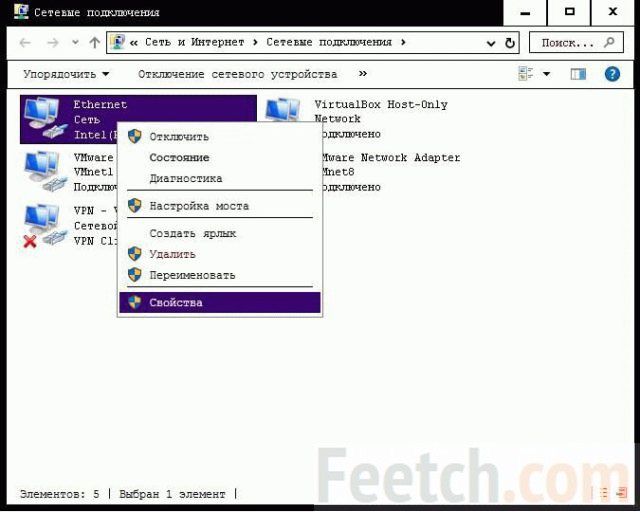Click 'Элементов: 5' in the status bar
The image size is (640, 512).
(x=60, y=494)
